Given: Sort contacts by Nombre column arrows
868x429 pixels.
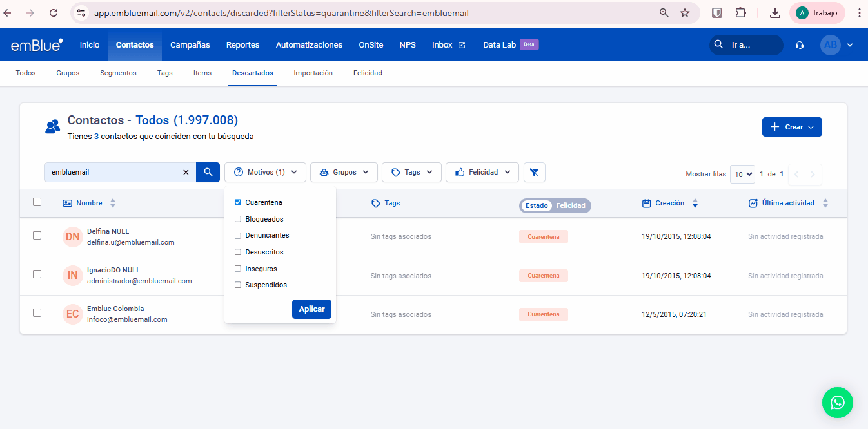Looking at the screenshot, I should point(113,203).
